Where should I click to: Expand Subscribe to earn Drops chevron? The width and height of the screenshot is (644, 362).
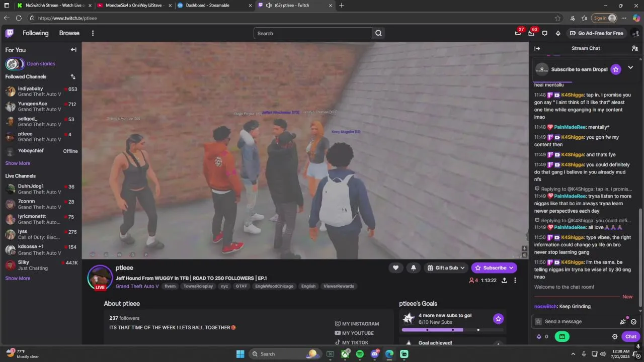[x=630, y=68]
